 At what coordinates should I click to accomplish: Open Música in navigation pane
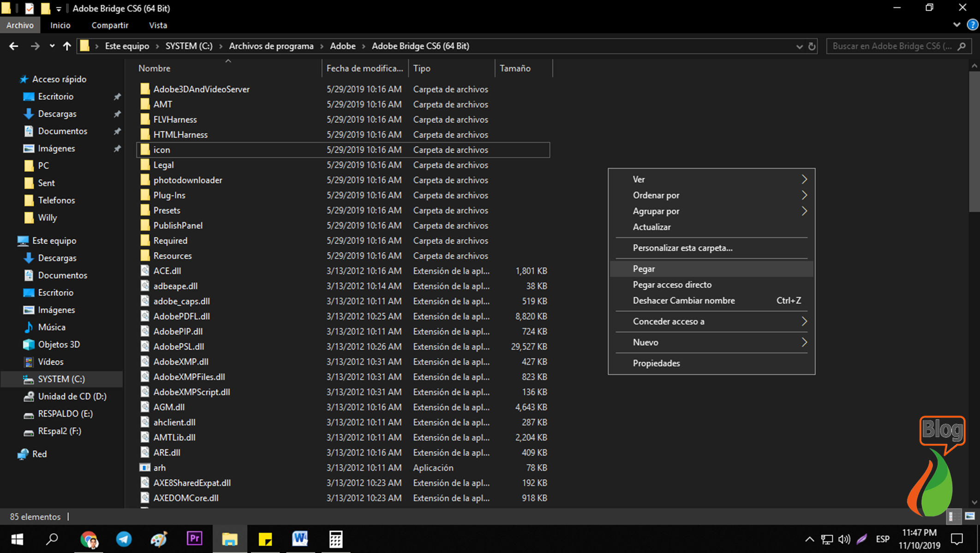[52, 327]
